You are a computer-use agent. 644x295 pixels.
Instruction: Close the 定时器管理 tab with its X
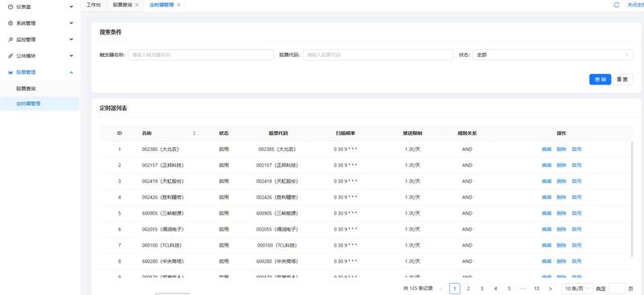[x=179, y=5]
